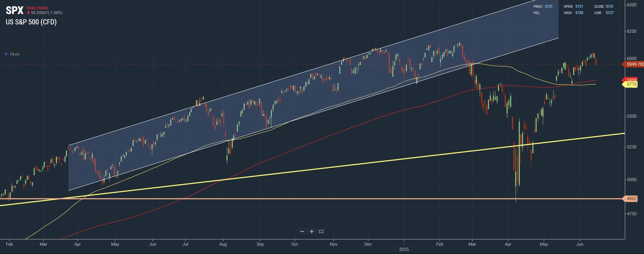644x254 pixels.
Task: Click the Jul label on the time axis
Action: point(185,244)
